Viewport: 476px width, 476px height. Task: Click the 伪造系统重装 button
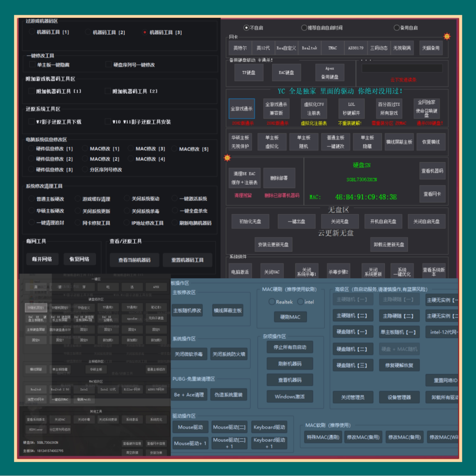(229, 395)
